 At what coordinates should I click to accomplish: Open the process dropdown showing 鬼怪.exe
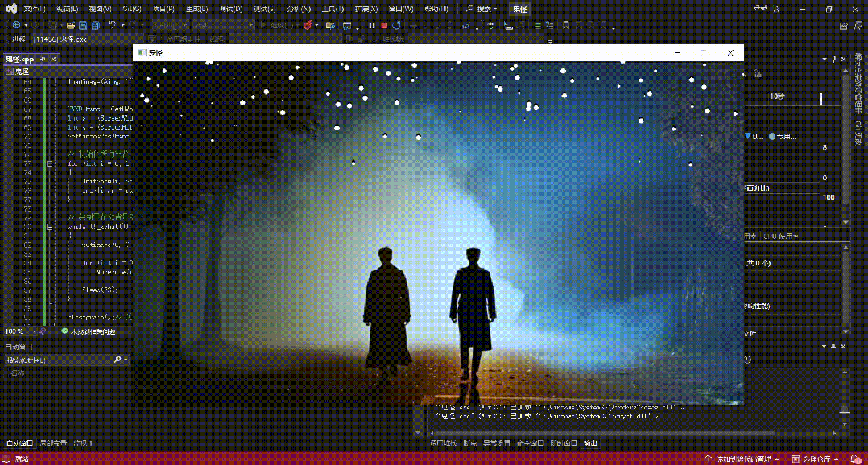tap(88, 39)
